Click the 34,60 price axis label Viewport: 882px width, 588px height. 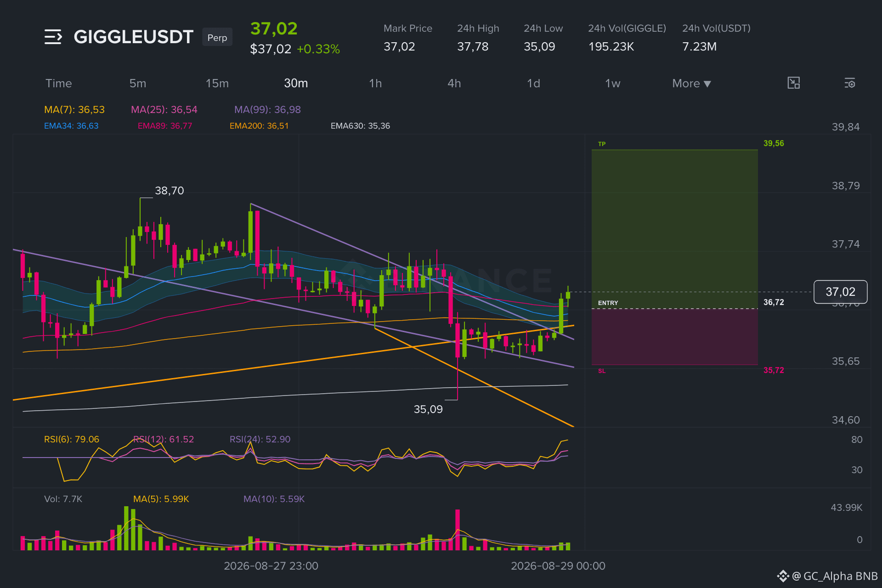coord(846,420)
